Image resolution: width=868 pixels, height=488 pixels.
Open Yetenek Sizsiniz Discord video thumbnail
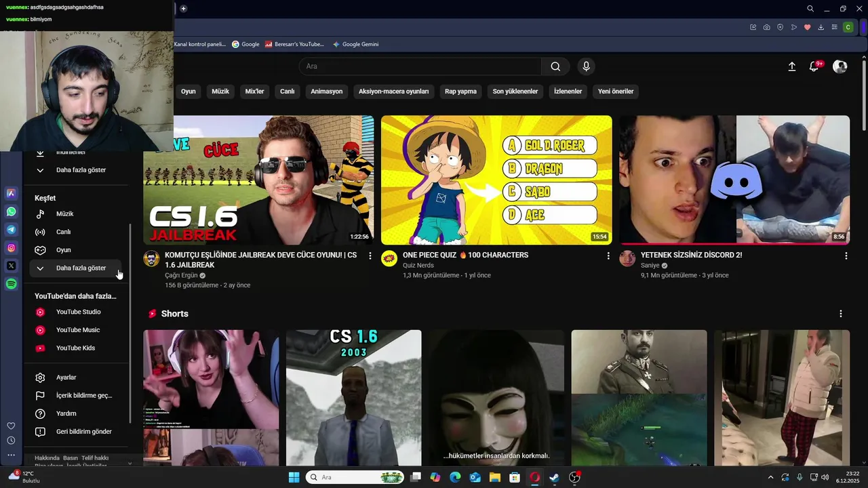pyautogui.click(x=734, y=180)
